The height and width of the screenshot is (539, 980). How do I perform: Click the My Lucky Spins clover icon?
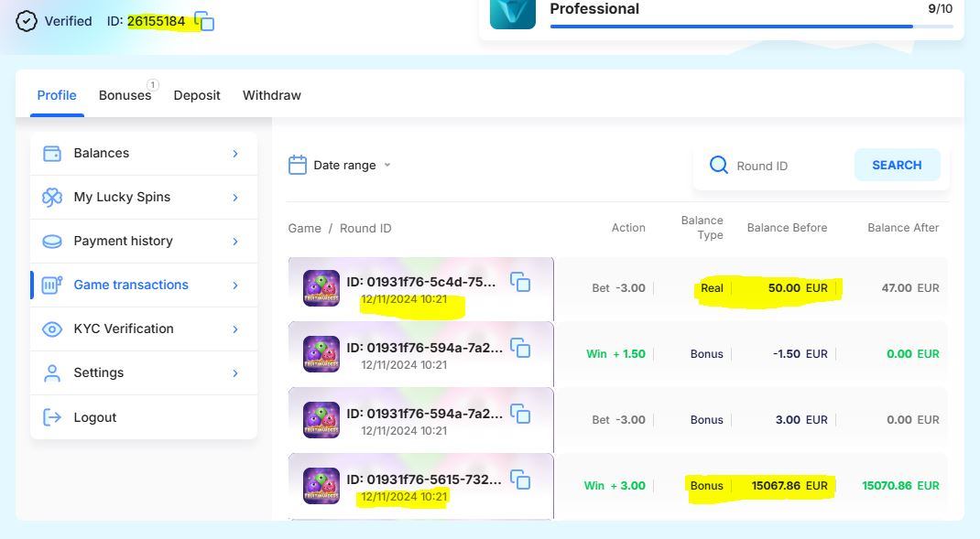coord(52,197)
